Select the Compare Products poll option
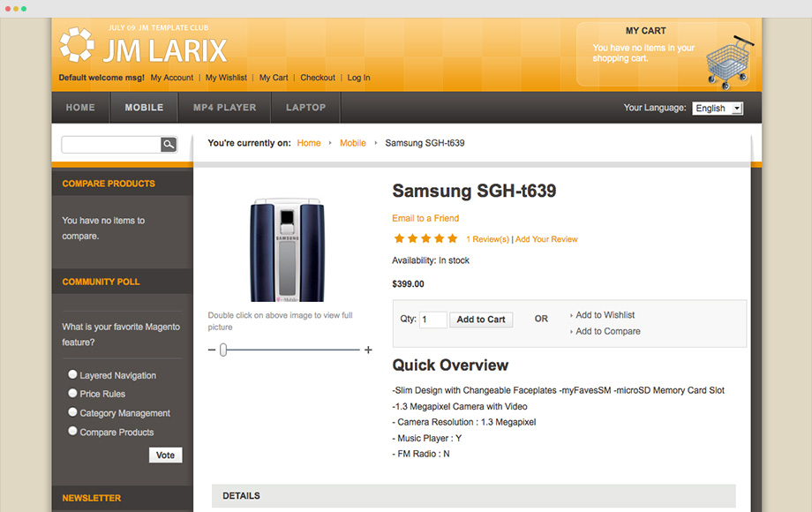This screenshot has height=512, width=812. click(72, 432)
